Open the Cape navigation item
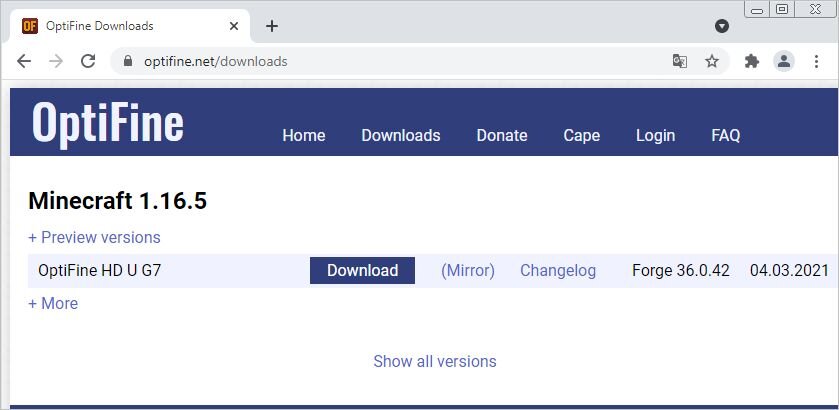Viewport: 839px width, 410px height. pos(582,135)
